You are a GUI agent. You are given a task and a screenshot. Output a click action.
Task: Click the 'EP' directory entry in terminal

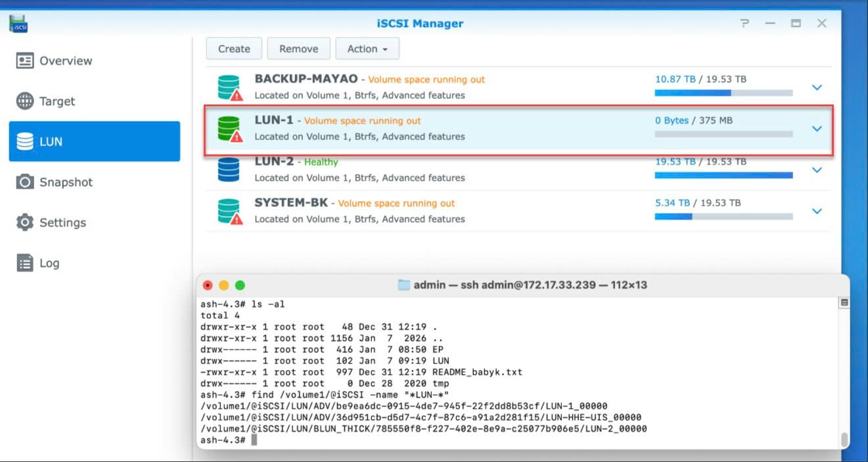pyautogui.click(x=437, y=350)
